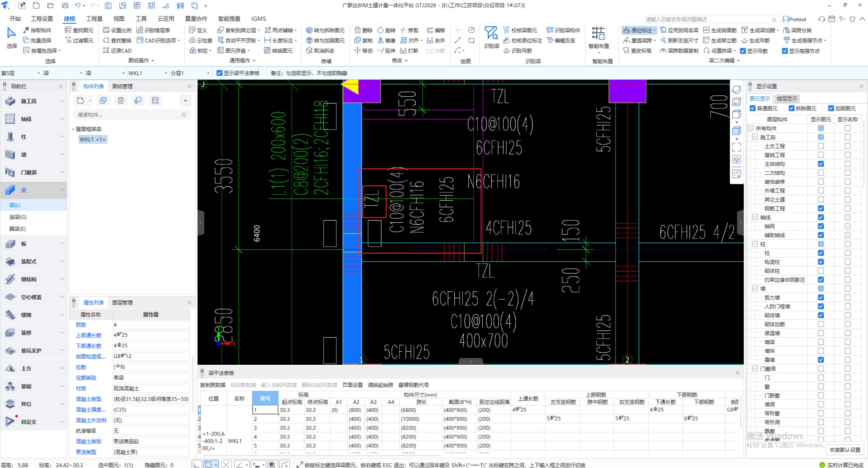
Task: Toggle 显示高强节点 checkbox
Action: coord(785,51)
